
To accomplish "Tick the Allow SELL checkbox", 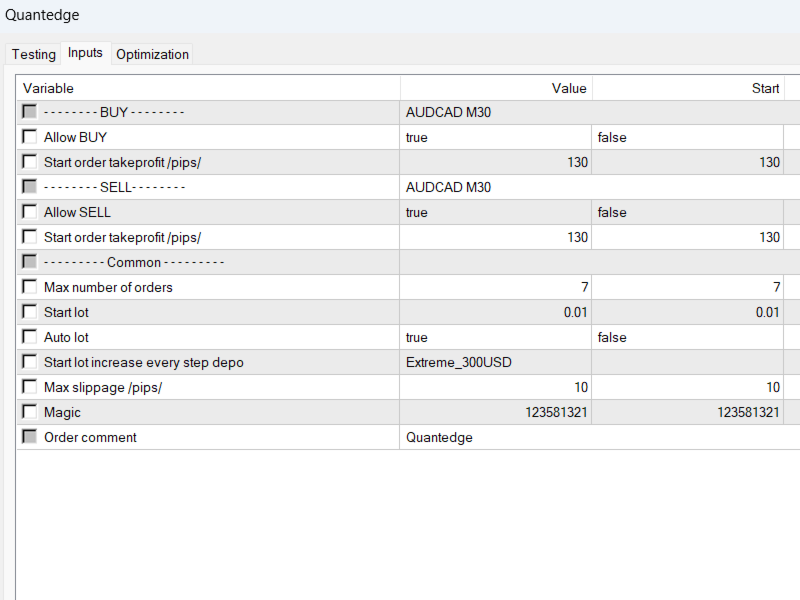I will 30,212.
